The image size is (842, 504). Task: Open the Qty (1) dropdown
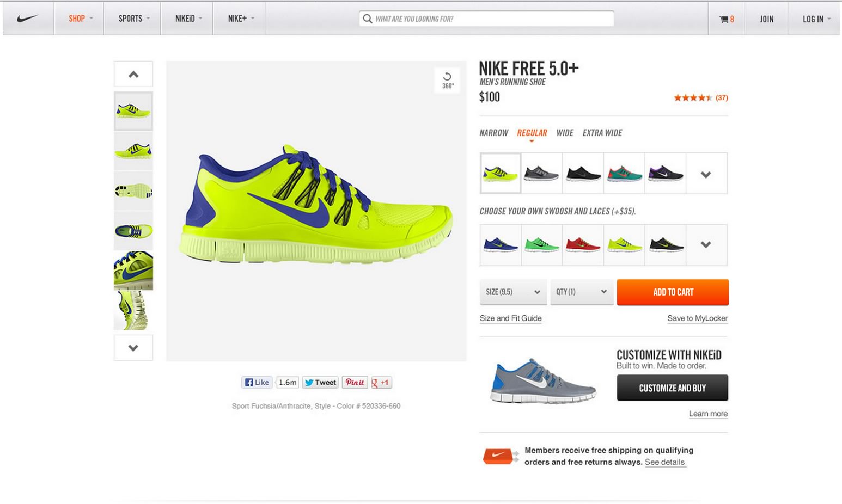(581, 292)
